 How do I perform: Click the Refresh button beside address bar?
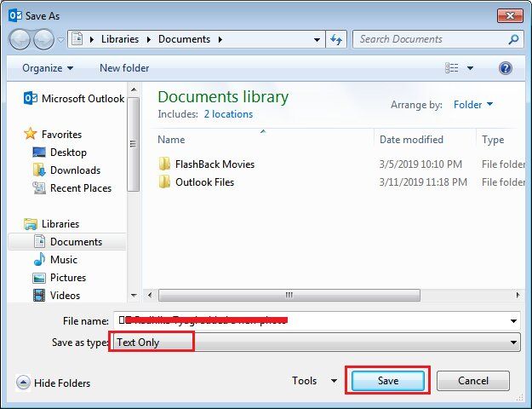336,39
